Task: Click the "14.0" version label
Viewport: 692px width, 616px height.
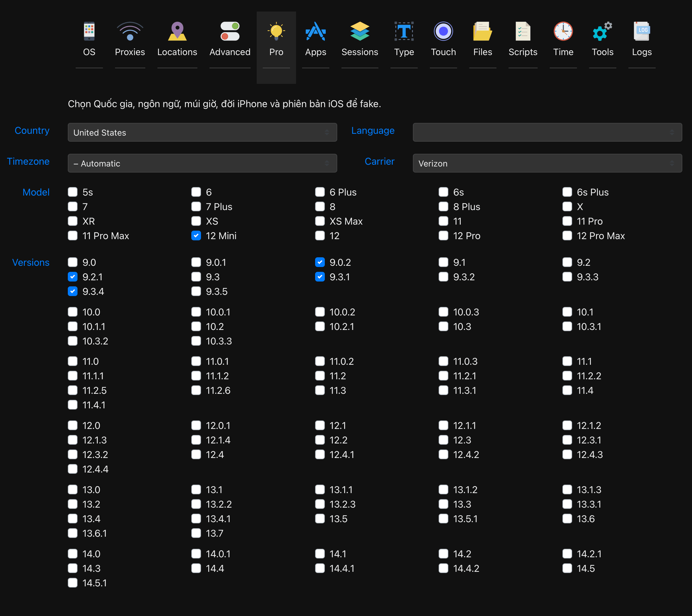Action: pyautogui.click(x=91, y=554)
